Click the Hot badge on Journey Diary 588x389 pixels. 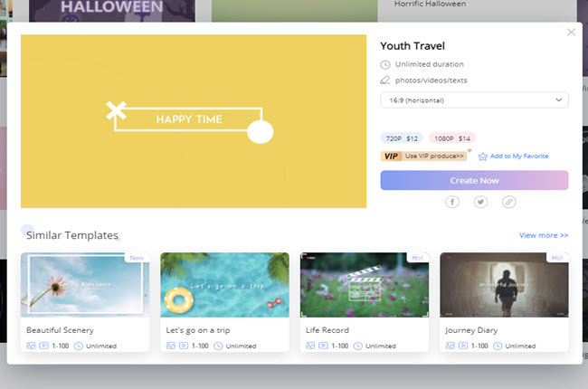(x=557, y=258)
